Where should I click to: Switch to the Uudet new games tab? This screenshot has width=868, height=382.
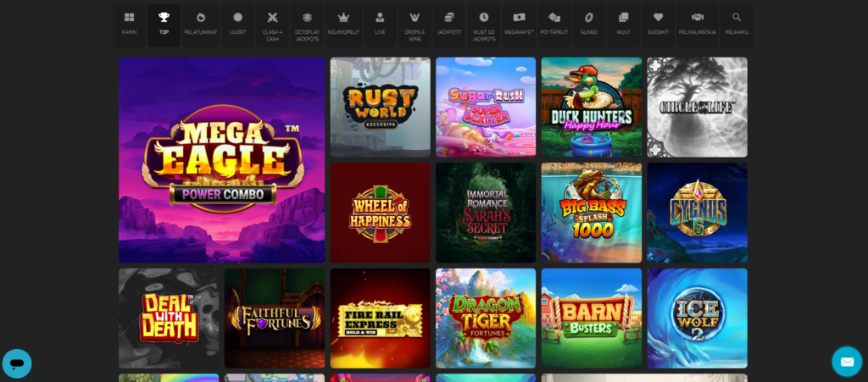point(237,24)
